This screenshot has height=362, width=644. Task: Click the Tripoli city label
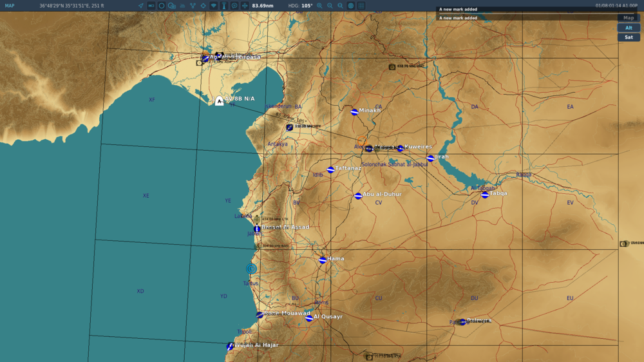244,332
